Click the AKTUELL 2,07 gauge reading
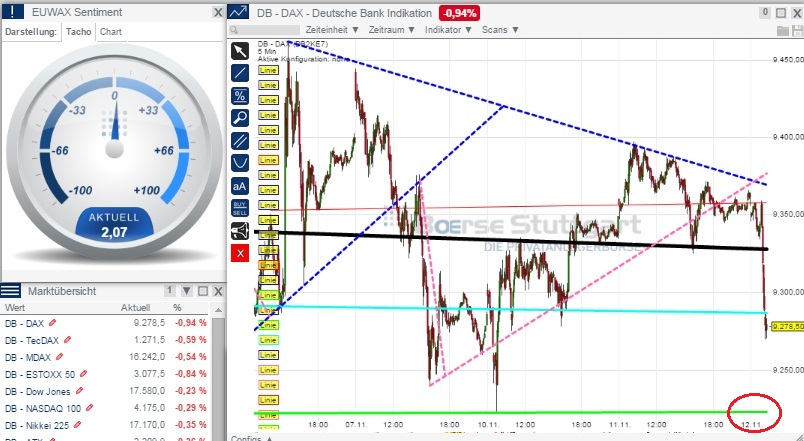Viewport: 804px width, 441px height. pyautogui.click(x=114, y=225)
